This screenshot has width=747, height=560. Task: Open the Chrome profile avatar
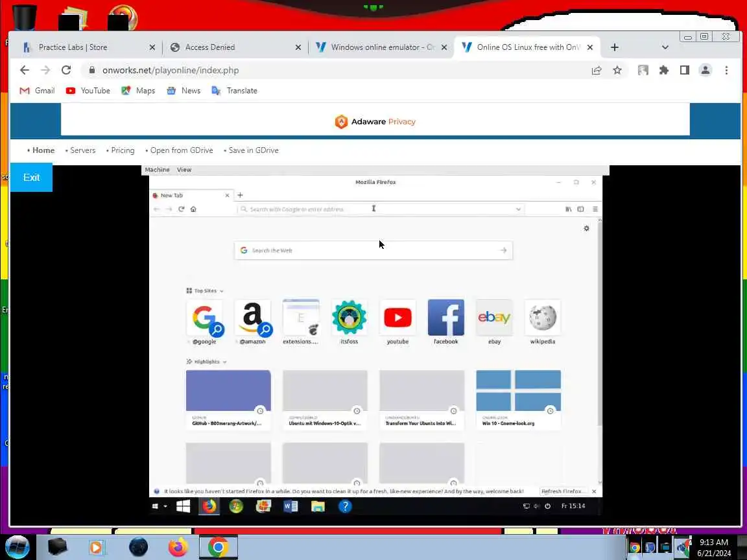[705, 71]
